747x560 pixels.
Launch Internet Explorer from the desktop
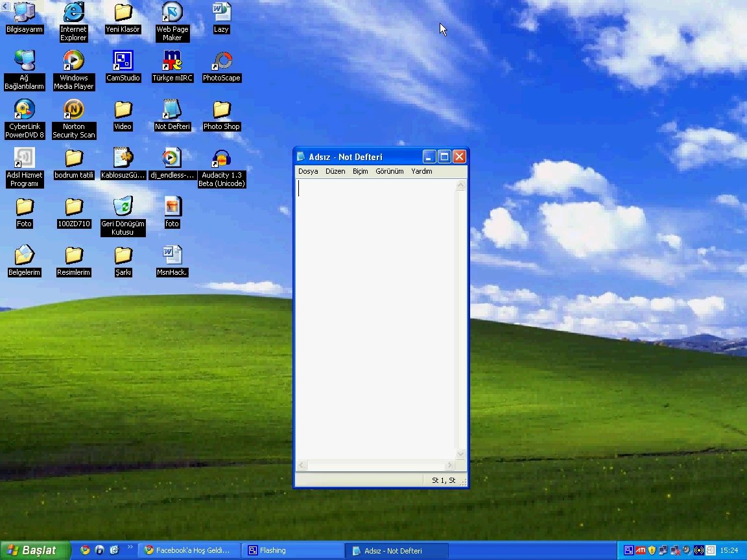click(x=73, y=21)
